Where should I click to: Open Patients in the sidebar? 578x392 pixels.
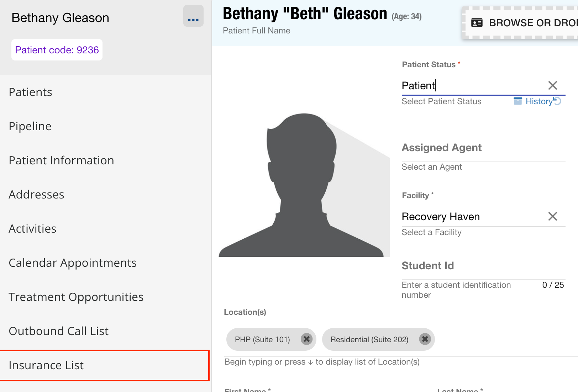coord(31,92)
